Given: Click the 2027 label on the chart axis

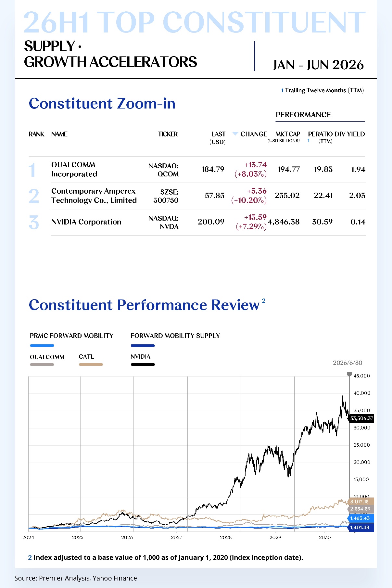Looking at the screenshot, I should pos(176,537).
